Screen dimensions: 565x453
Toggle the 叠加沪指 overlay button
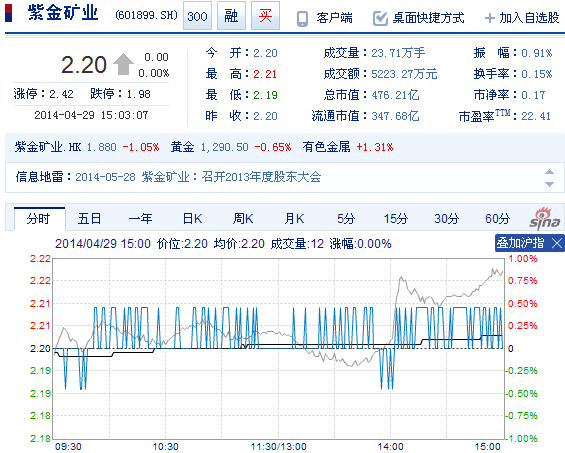[520, 243]
